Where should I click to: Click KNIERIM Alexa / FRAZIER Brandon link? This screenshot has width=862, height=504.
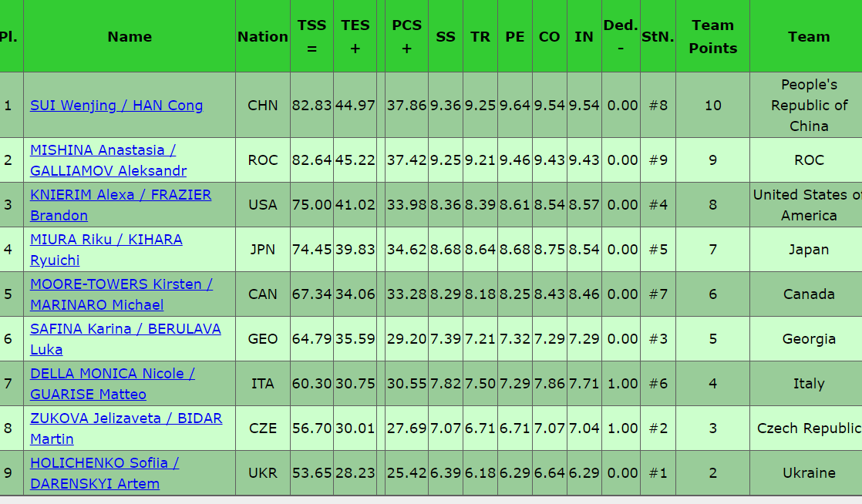click(x=120, y=195)
